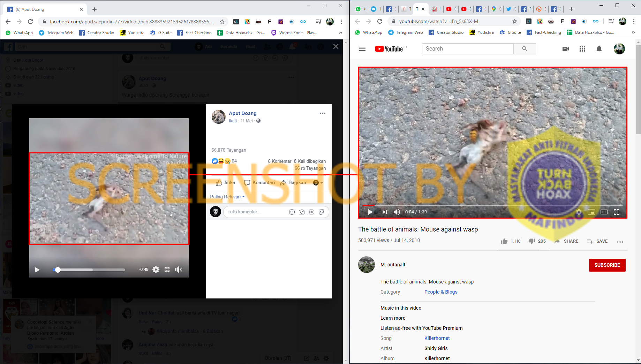Follow Aput Doang via Ikuti

[x=233, y=121]
